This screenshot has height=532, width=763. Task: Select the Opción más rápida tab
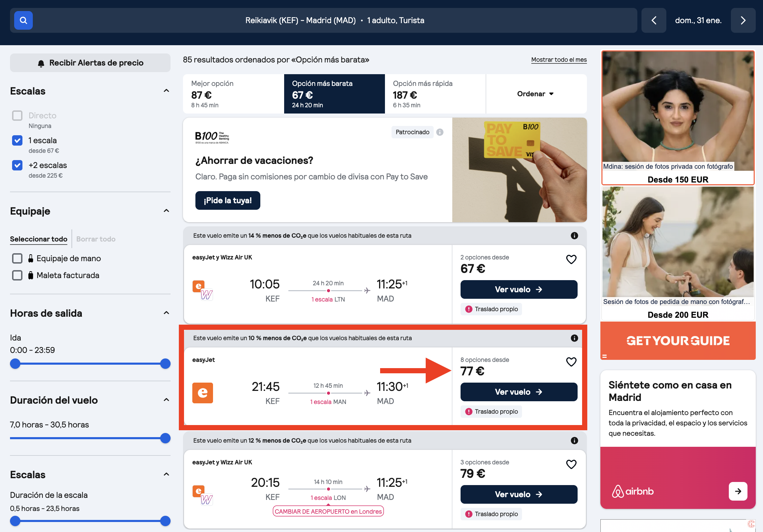coord(435,94)
